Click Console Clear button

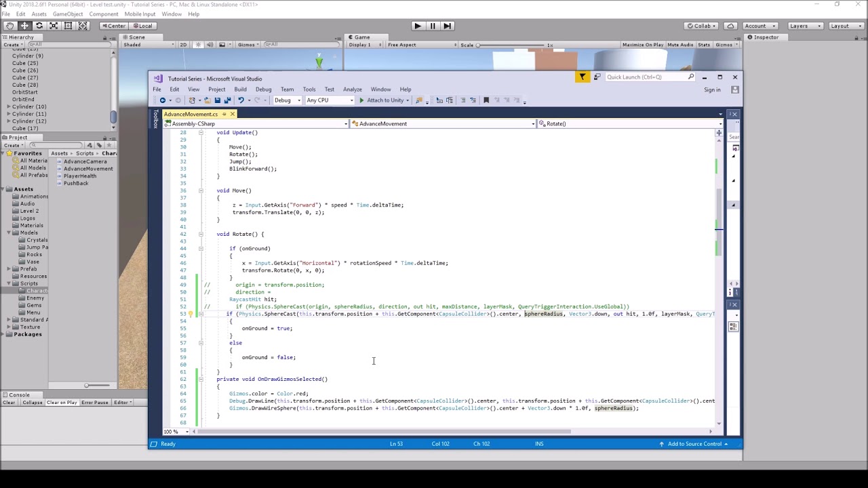pyautogui.click(x=9, y=403)
